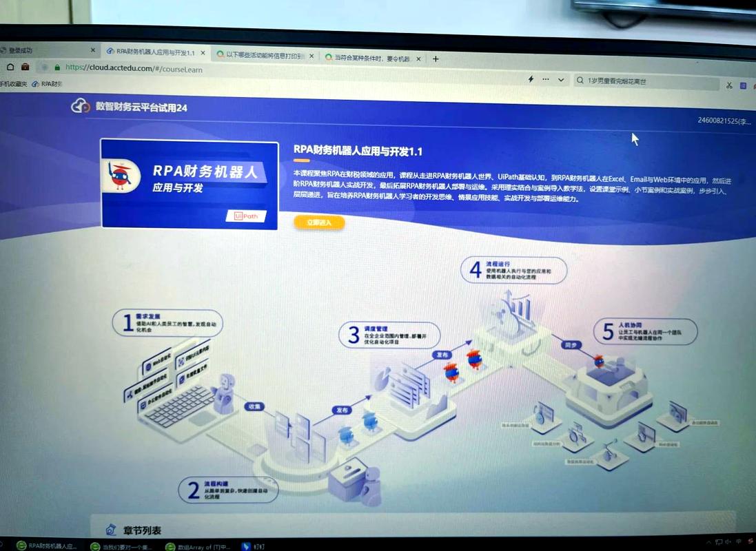Open taskbar window 当我们要对一个集...

[x=121, y=547]
